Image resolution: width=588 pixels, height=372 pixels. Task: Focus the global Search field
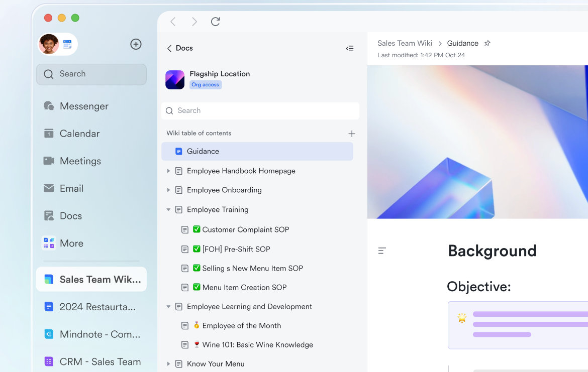[91, 74]
